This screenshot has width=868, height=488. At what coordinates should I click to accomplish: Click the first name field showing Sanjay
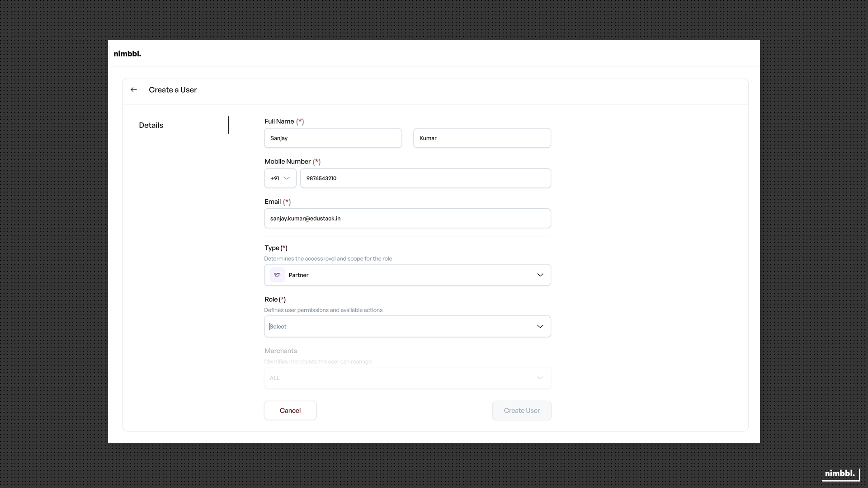[x=333, y=138]
